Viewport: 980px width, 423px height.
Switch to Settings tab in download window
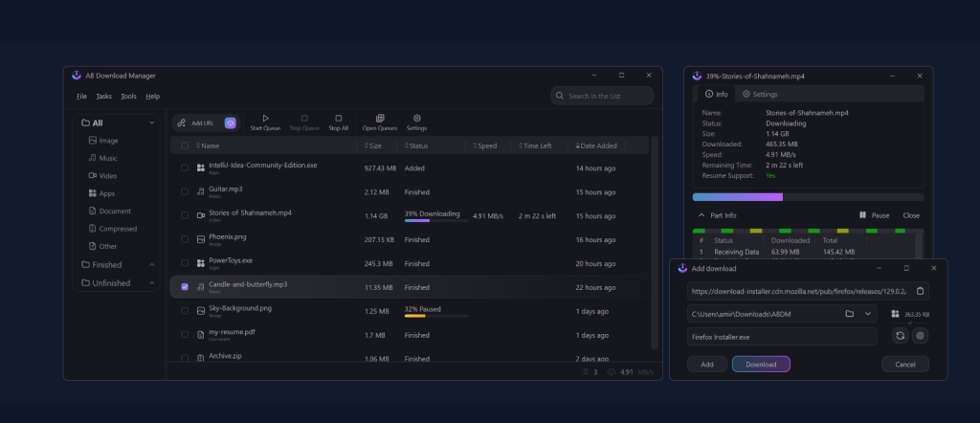tap(760, 95)
